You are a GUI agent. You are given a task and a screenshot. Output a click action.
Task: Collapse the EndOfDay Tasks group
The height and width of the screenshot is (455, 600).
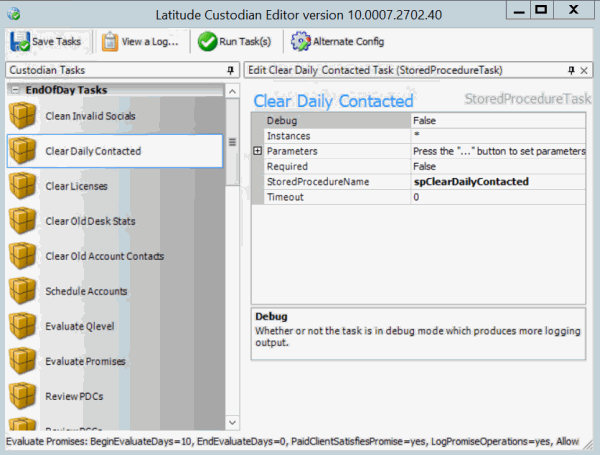click(x=15, y=90)
